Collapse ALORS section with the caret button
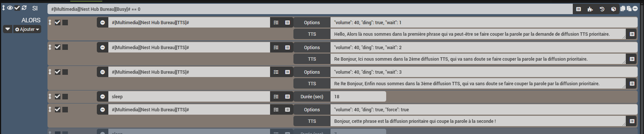Screen dimensions: 644x134 point(7,29)
